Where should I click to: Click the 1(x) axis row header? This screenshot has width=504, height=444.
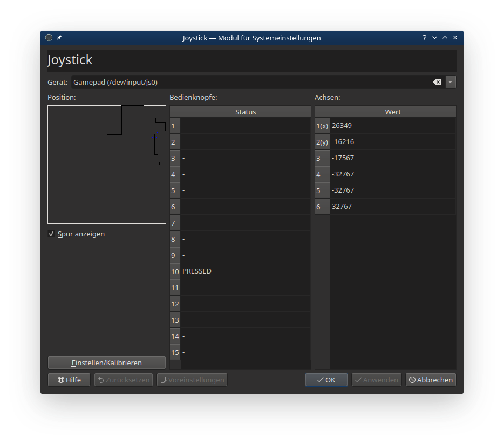[x=322, y=126]
